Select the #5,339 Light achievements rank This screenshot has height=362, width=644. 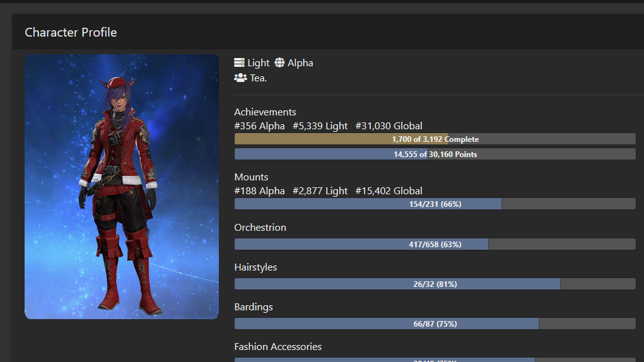point(320,126)
